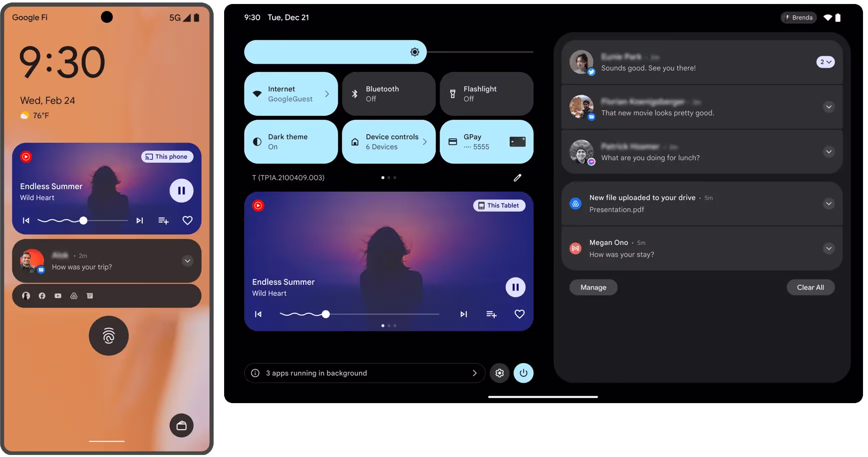Tap the Drive icon in phone notification shelf

coord(74,296)
